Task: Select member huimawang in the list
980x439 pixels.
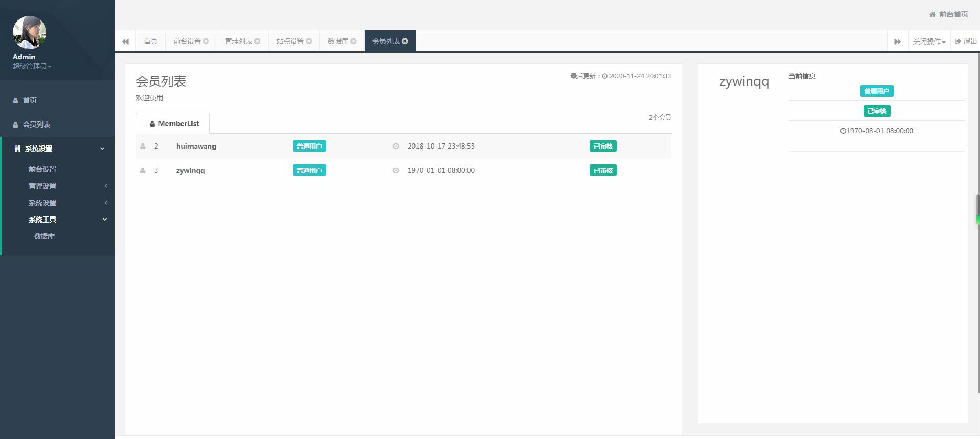Action: (x=196, y=146)
